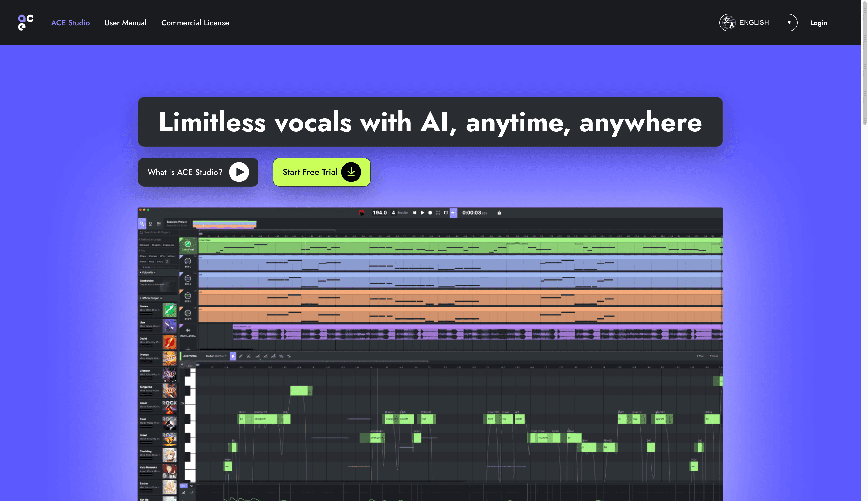
Task: Open the User Manual page
Action: coord(125,23)
